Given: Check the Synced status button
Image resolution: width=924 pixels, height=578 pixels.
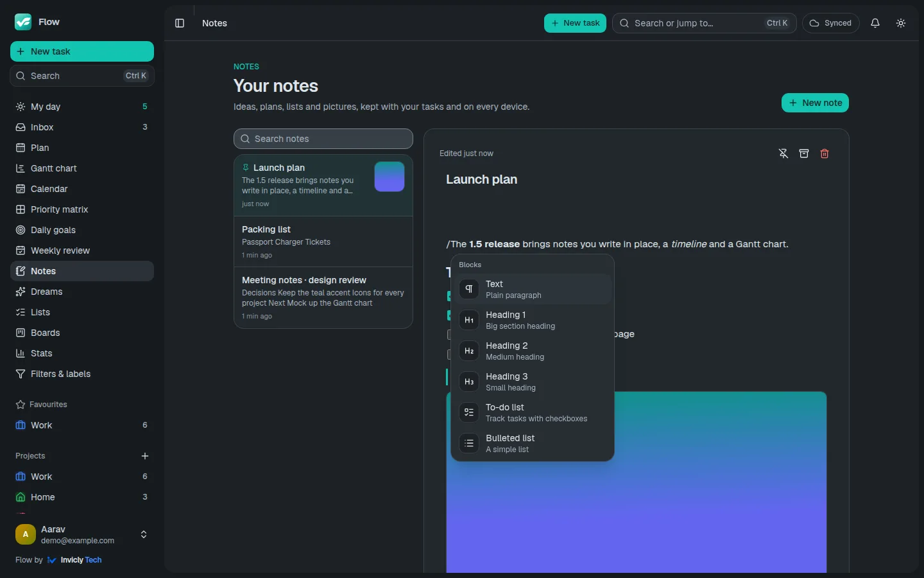Looking at the screenshot, I should pos(831,23).
